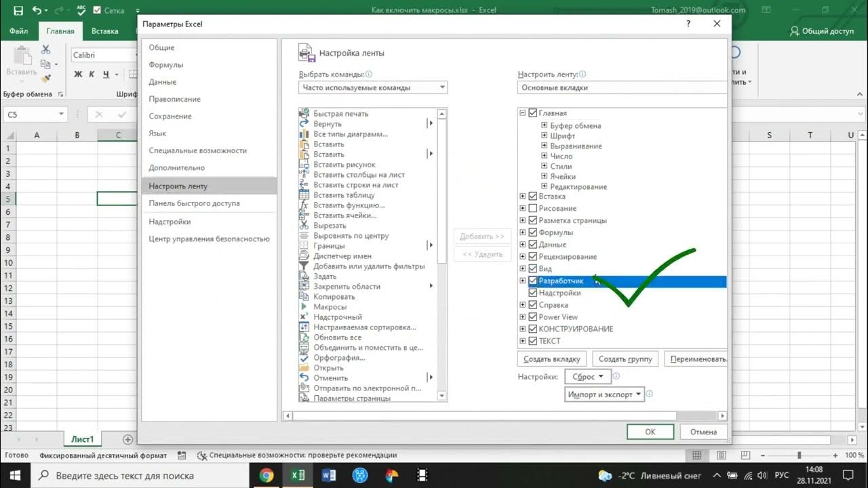
Task: Click the Undo arrow in title bar
Action: tap(37, 10)
